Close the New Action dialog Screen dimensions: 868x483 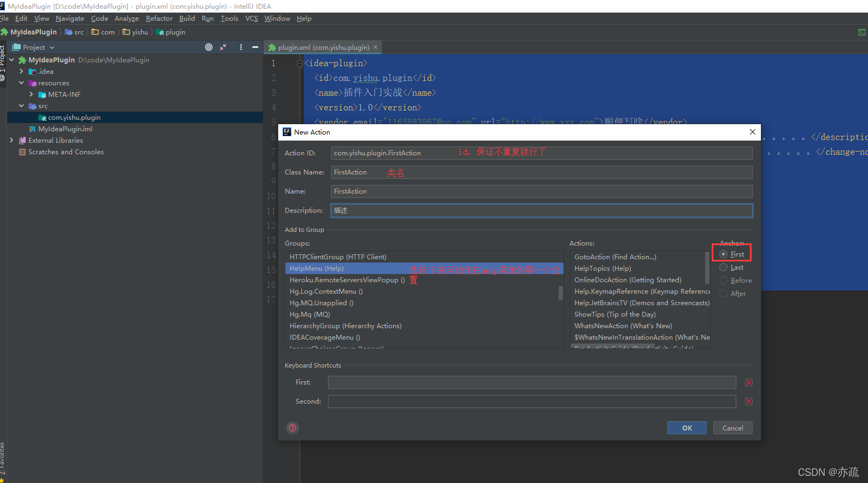(753, 132)
